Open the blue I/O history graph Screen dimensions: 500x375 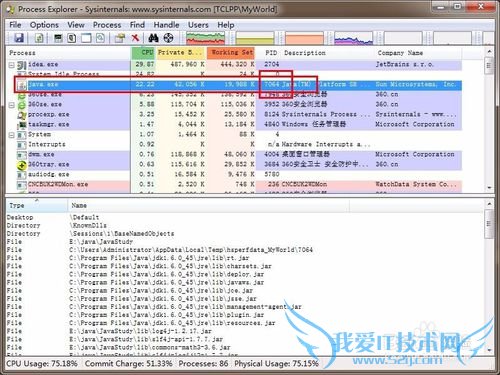353,38
